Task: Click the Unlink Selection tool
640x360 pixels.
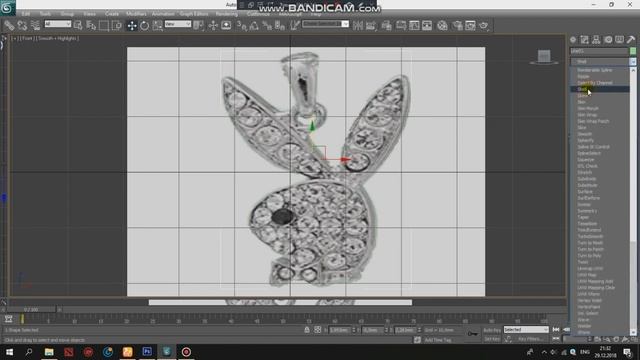Action: click(x=22, y=25)
